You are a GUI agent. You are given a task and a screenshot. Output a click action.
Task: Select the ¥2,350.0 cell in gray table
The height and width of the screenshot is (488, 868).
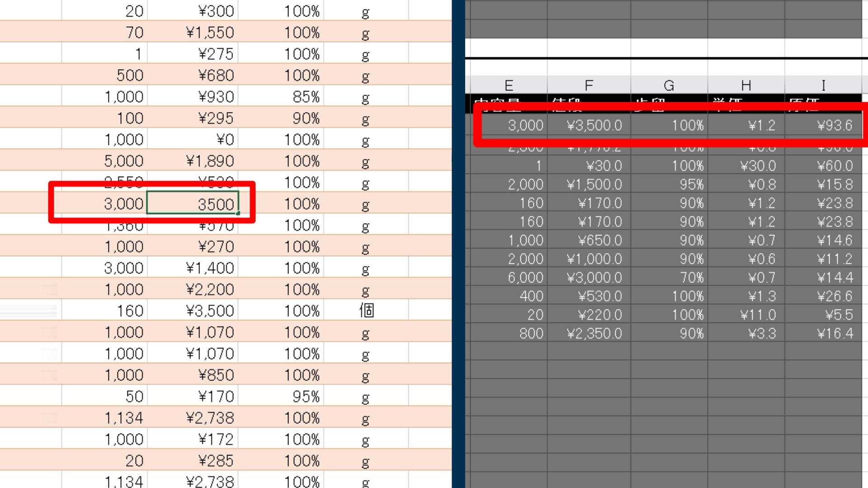(x=588, y=333)
